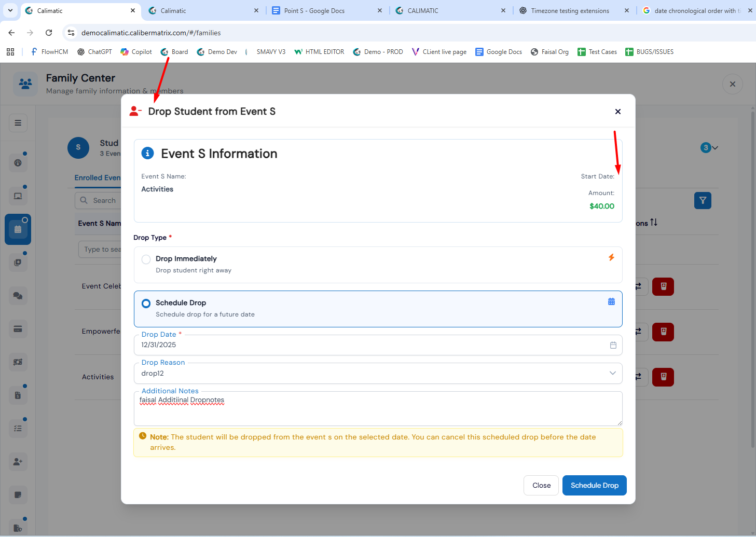Open the HTML EDITOR bookmark
Viewport: 756px width, 537px height.
coord(319,52)
